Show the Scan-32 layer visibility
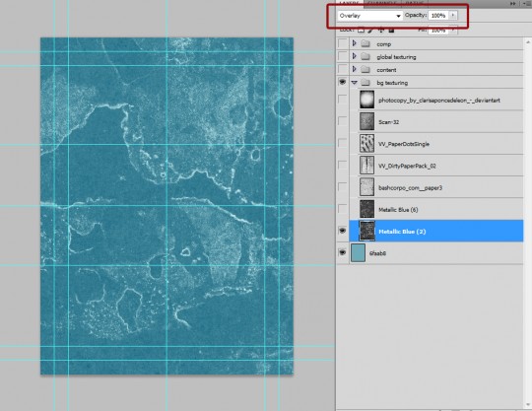532x411 pixels. [x=343, y=121]
